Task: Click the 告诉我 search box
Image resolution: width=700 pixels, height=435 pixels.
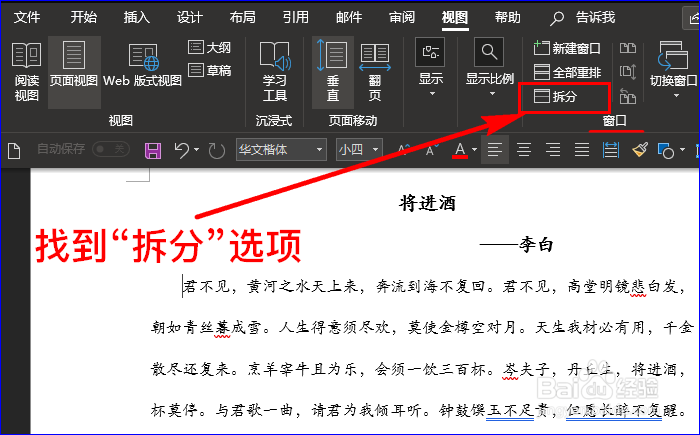Action: point(583,18)
